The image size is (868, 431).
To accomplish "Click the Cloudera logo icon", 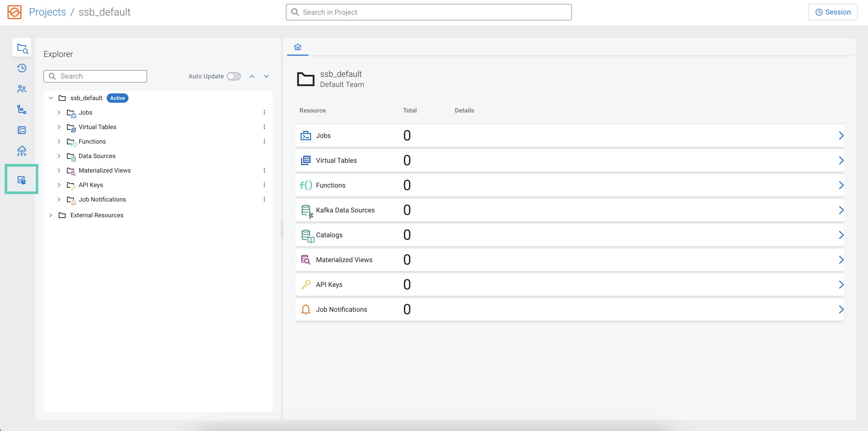I will (15, 12).
